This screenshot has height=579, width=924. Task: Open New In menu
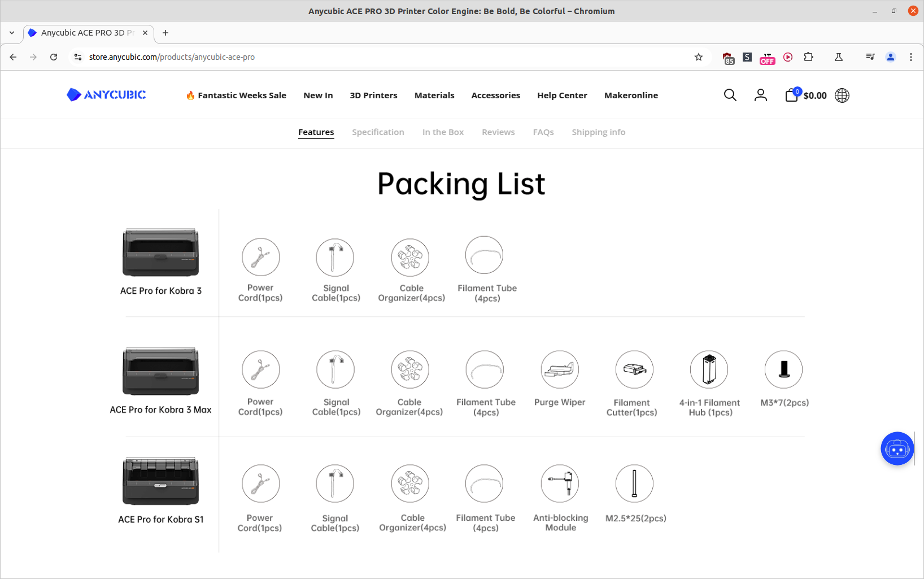tap(318, 95)
